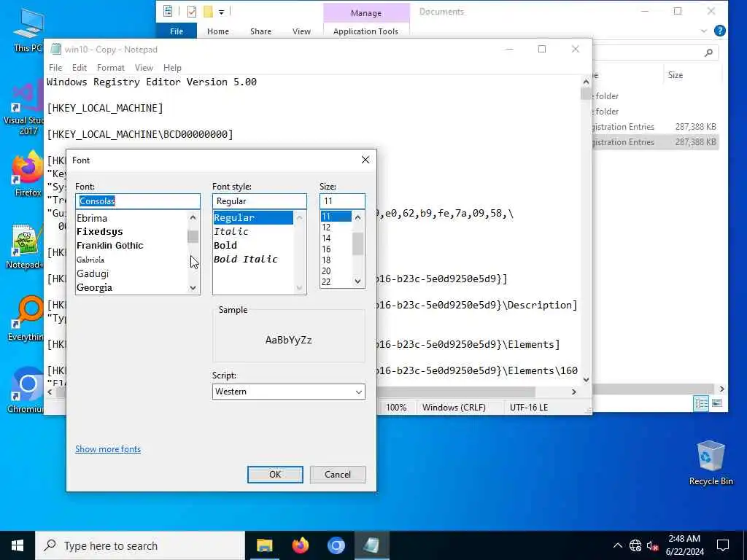
Task: Switch Explorer to large icons view
Action: (717, 403)
